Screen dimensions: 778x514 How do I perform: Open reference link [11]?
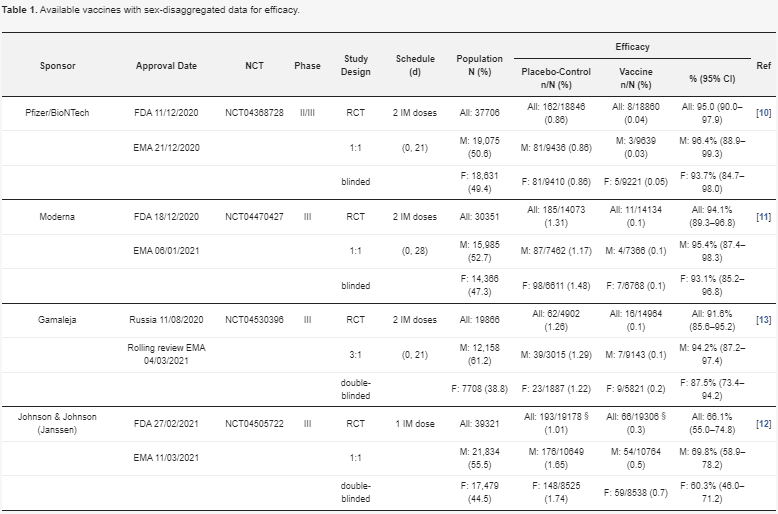coord(764,217)
